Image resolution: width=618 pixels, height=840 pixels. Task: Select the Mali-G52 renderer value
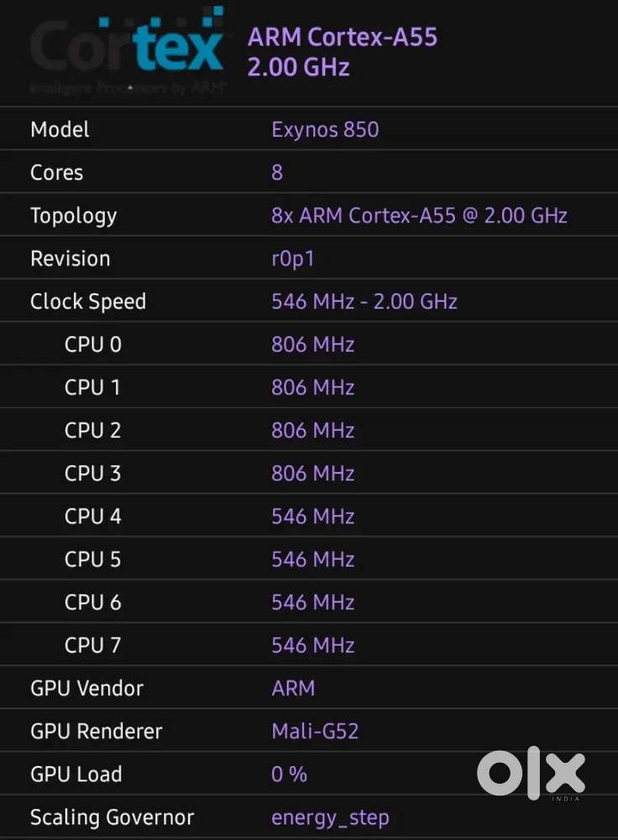(315, 732)
